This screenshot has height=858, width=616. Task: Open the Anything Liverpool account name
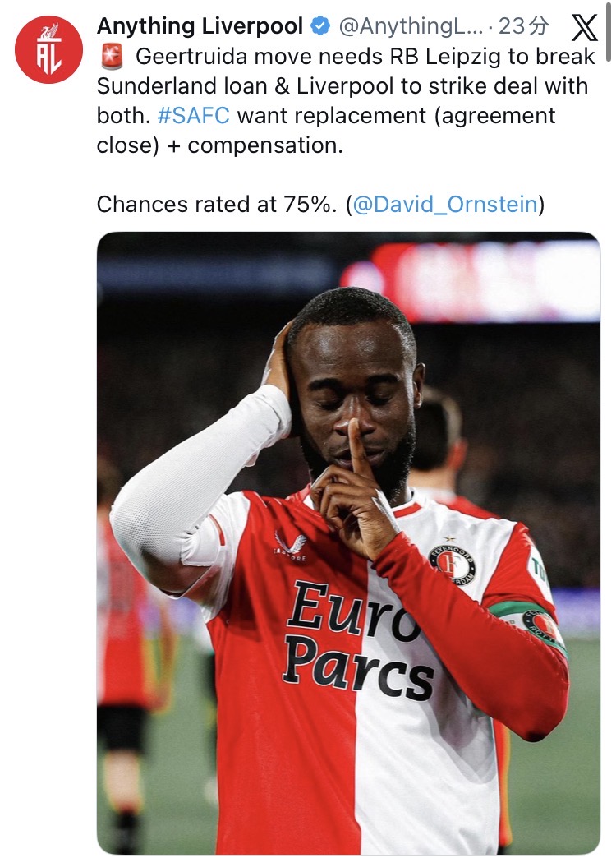[200, 26]
